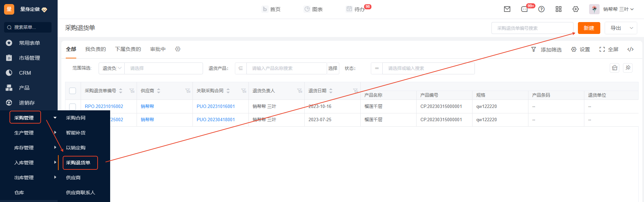The width and height of the screenshot is (644, 202).
Task: Open the messages icon with 99+ badge
Action: (524, 9)
